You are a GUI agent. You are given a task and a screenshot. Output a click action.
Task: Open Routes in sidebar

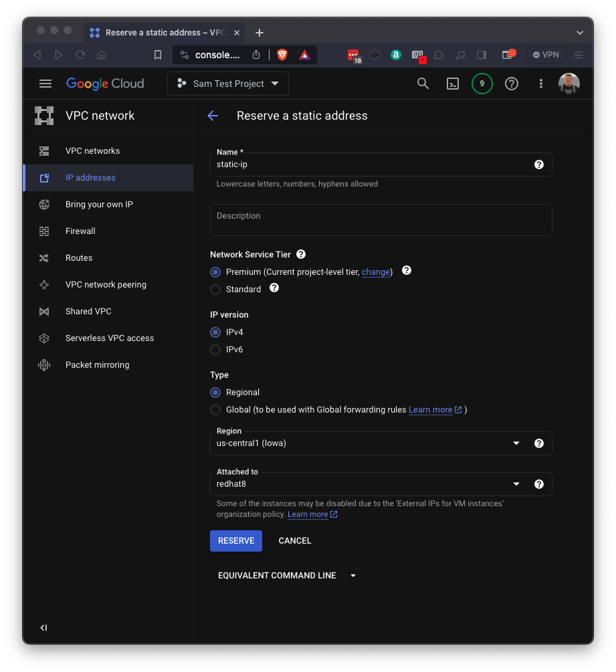click(x=108, y=258)
